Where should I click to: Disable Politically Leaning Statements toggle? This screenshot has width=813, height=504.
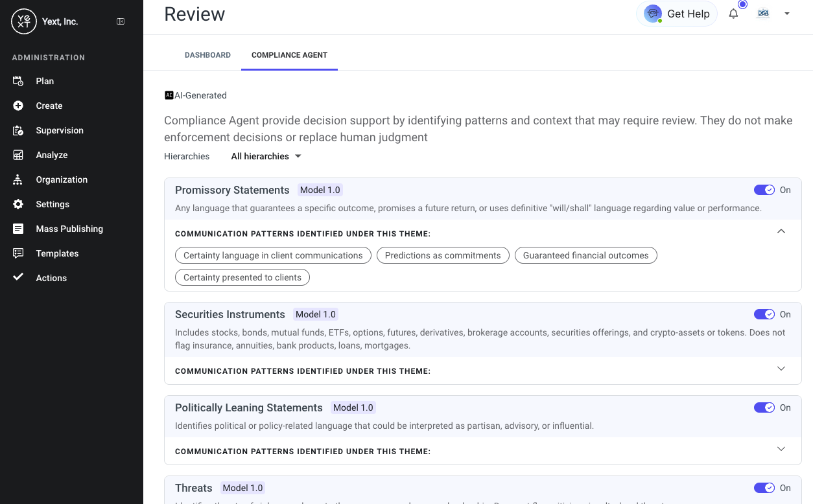[x=764, y=407]
